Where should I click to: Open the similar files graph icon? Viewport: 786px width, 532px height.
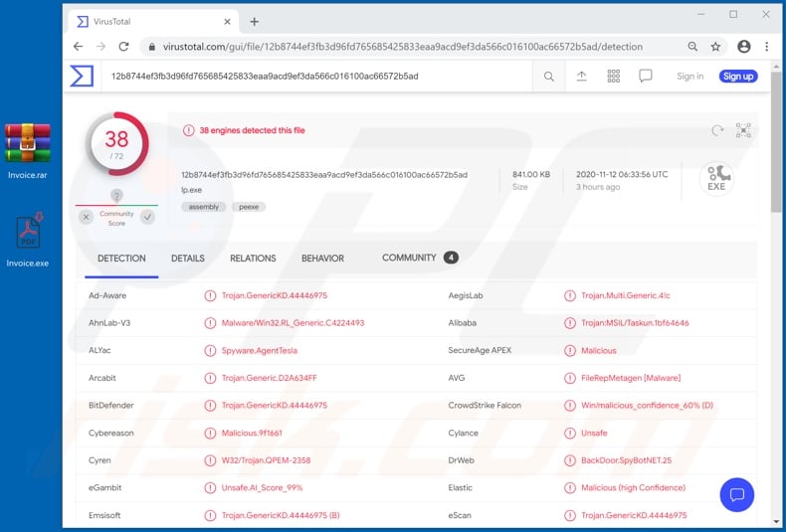(x=743, y=130)
